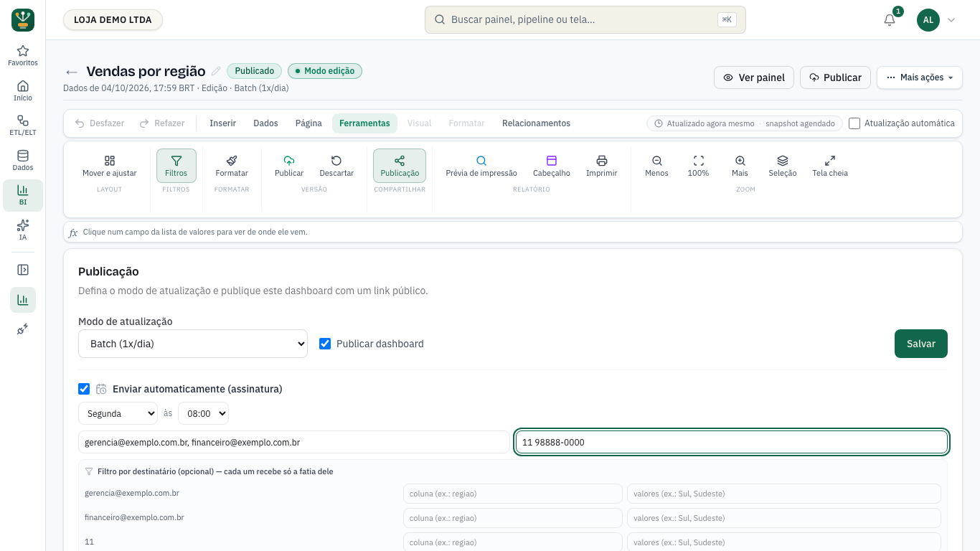The width and height of the screenshot is (980, 551).
Task: Click the LOJA DEMO LTDA company button
Action: pos(113,20)
